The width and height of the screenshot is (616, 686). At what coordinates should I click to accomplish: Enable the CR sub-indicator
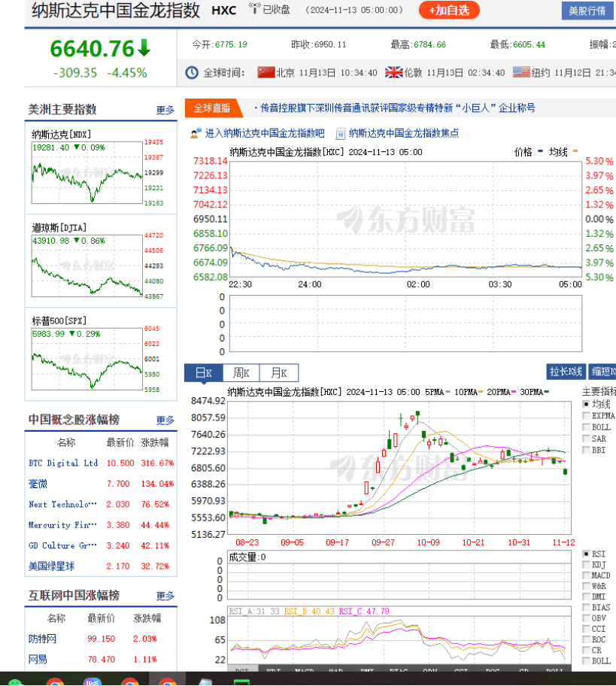pyautogui.click(x=586, y=650)
